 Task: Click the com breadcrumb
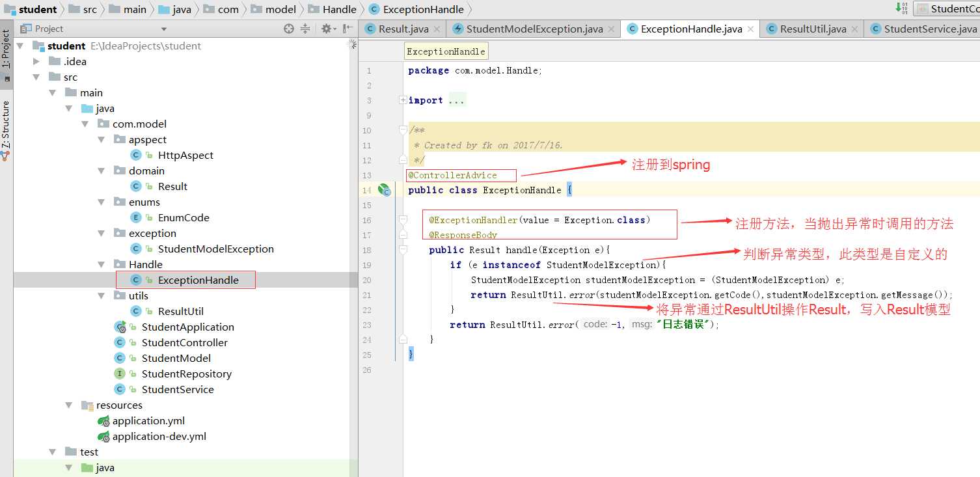click(x=221, y=9)
